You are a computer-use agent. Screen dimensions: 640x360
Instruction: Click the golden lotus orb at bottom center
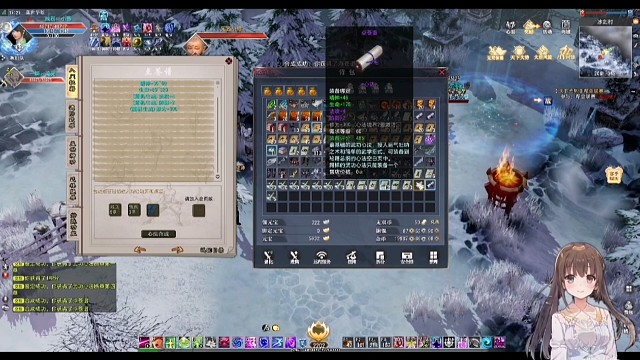click(x=318, y=332)
